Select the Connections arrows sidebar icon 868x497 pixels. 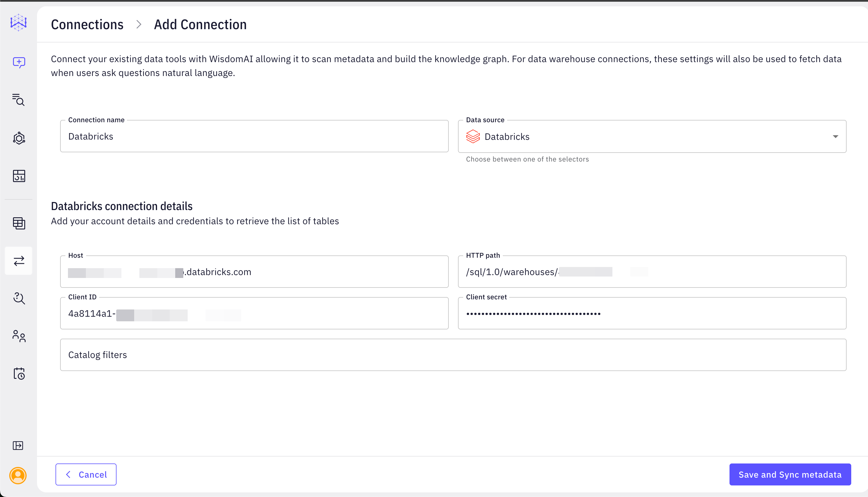point(19,261)
